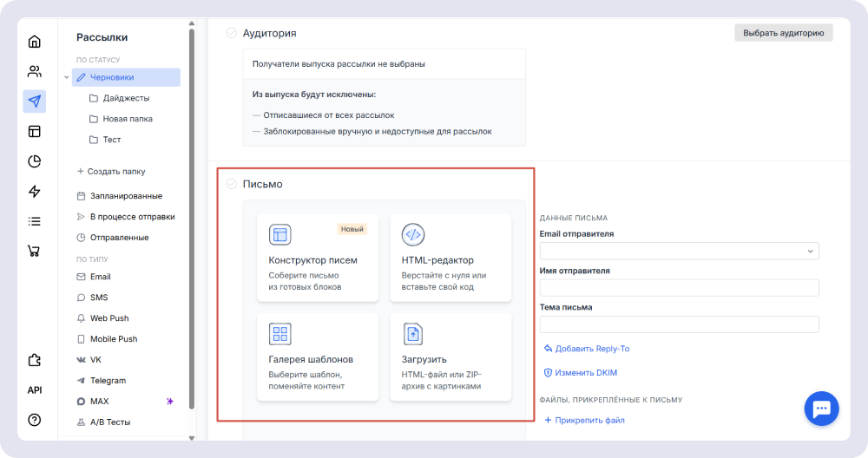Screen dimensions: 868x458
Task: Open the live chat bubble button
Action: pos(821,409)
